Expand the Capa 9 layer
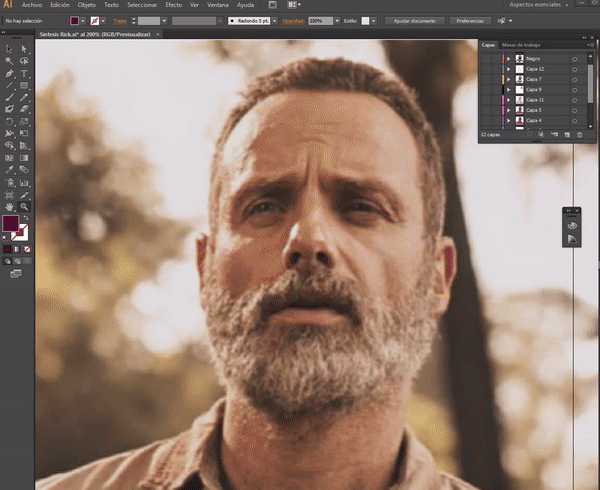This screenshot has width=600, height=490. pyautogui.click(x=509, y=90)
